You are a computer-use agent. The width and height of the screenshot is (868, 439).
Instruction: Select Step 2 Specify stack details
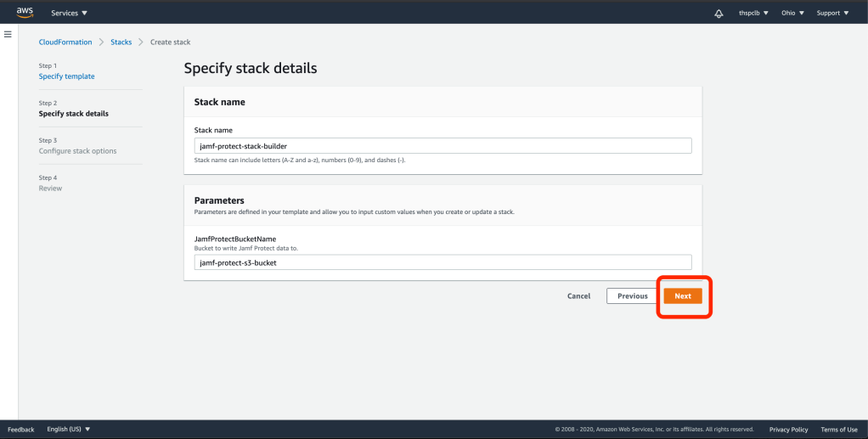pyautogui.click(x=74, y=114)
